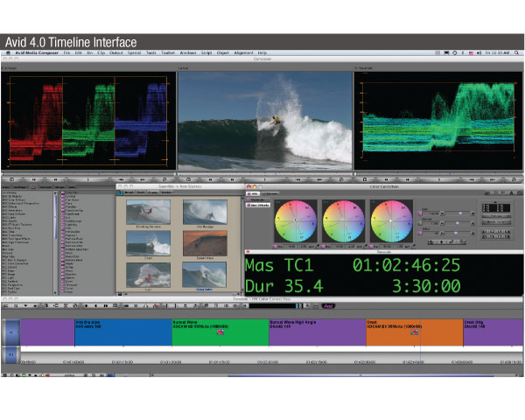Screen dimensions: 525x420
Task: Click the Mas TC1 timecode line
Action: point(353,265)
